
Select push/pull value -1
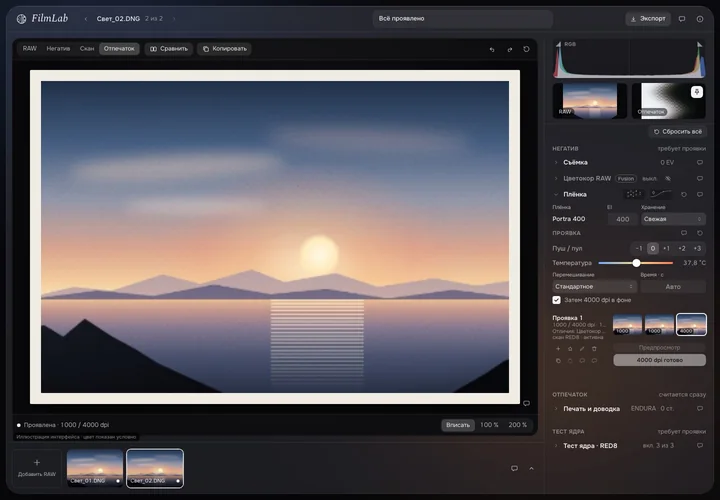pos(639,248)
